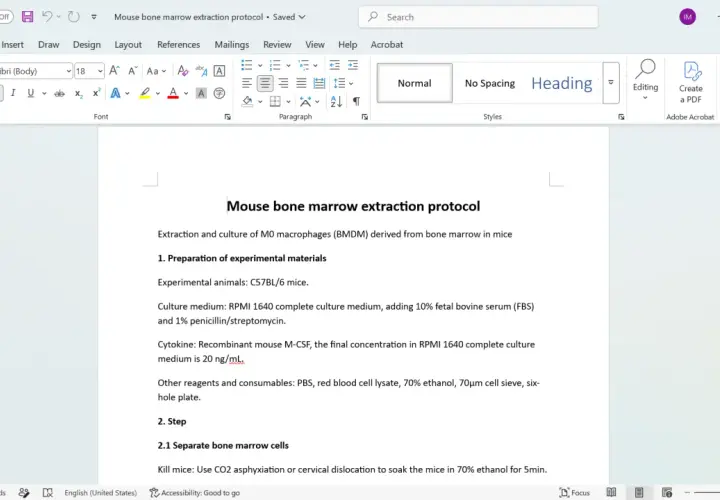The height and width of the screenshot is (500, 720).
Task: Open the underline style dropdown arrow
Action: click(44, 93)
